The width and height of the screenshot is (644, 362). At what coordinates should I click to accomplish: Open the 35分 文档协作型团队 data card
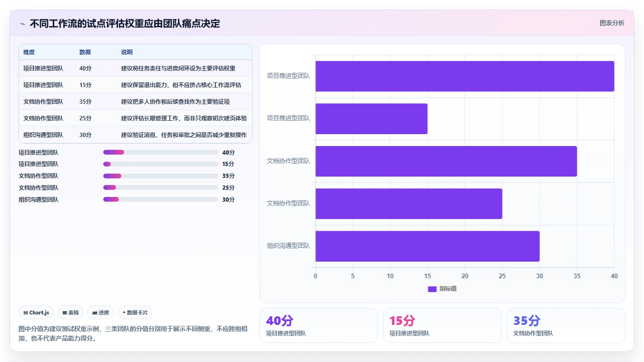pos(566,325)
